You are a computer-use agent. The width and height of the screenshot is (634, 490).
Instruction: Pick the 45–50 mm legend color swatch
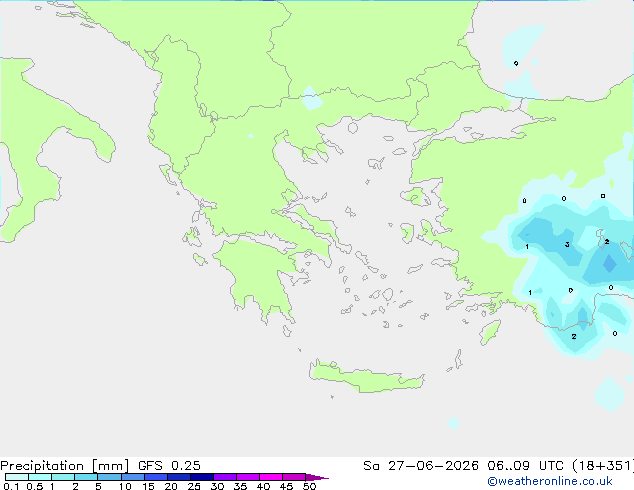294,477
